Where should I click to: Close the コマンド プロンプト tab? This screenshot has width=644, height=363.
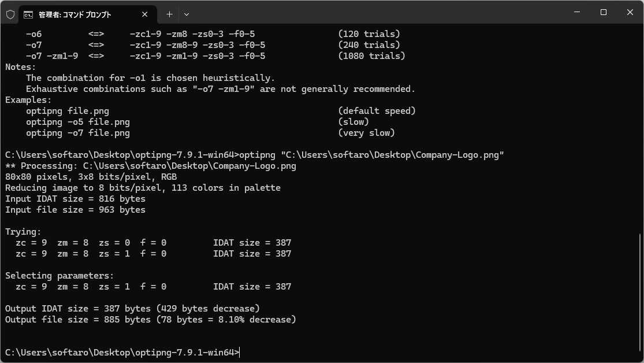[x=144, y=14]
